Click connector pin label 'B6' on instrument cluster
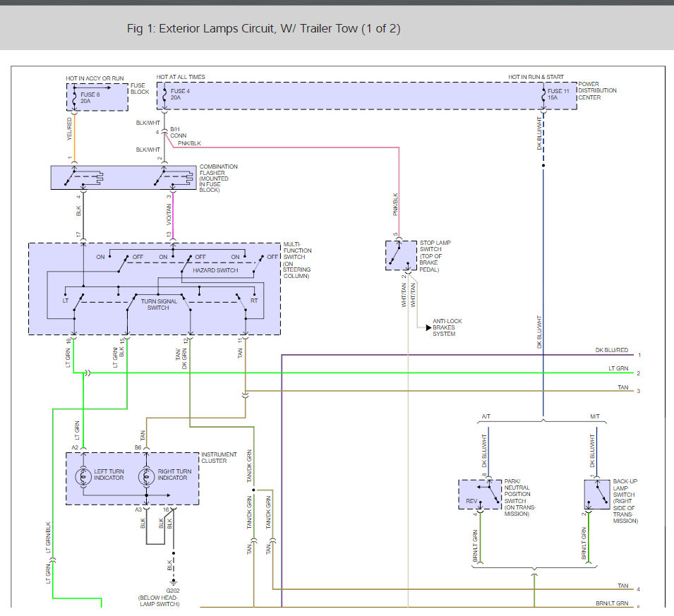 click(x=138, y=447)
